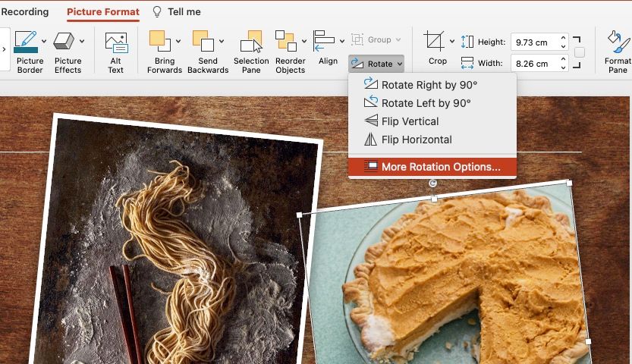Viewport: 632px width, 364px height.
Task: Decrease Height with the down stepper
Action: pos(563,46)
